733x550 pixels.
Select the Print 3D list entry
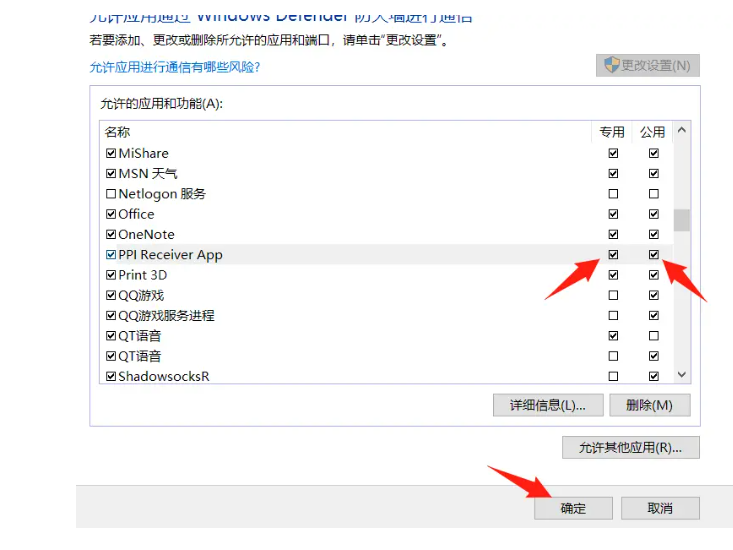pos(143,275)
